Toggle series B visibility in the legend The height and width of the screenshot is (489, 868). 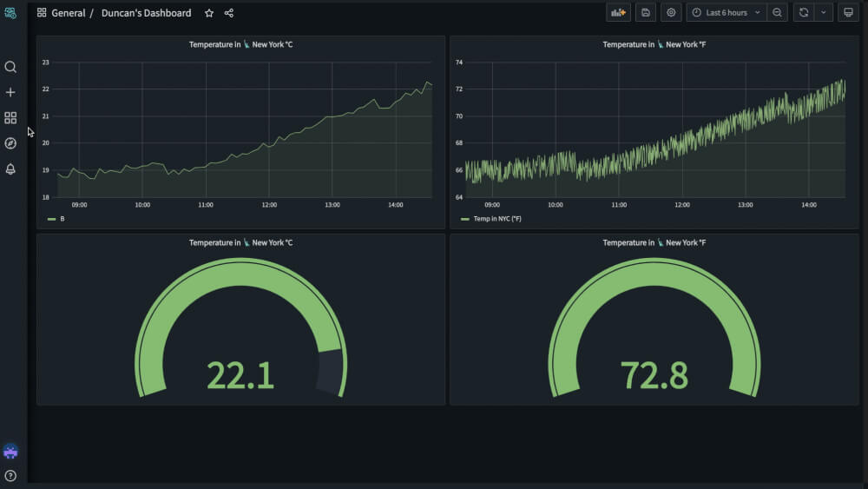62,219
